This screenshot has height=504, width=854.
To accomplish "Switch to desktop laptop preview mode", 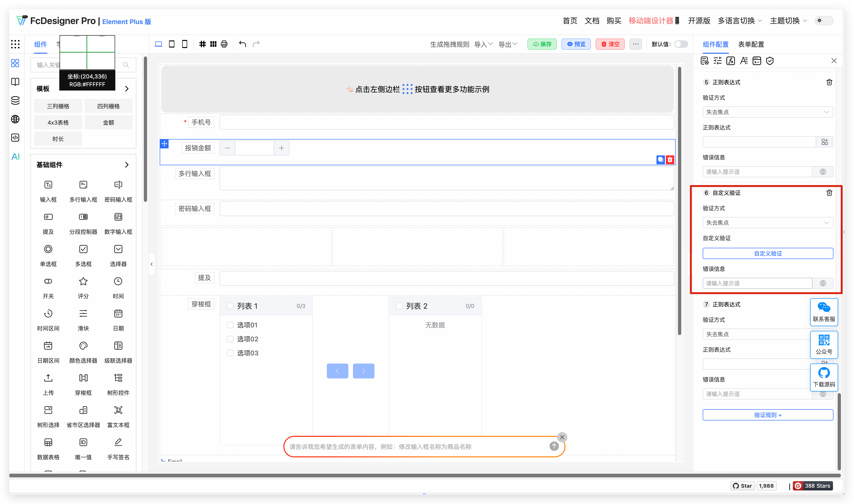I will (159, 44).
